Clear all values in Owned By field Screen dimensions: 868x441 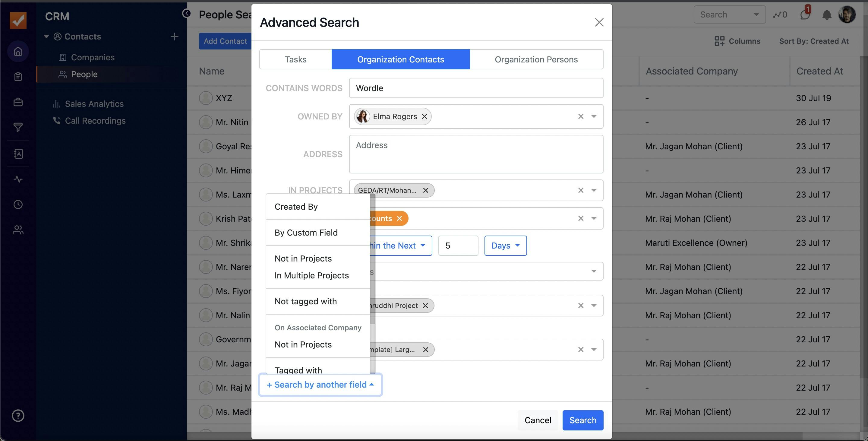pyautogui.click(x=581, y=116)
